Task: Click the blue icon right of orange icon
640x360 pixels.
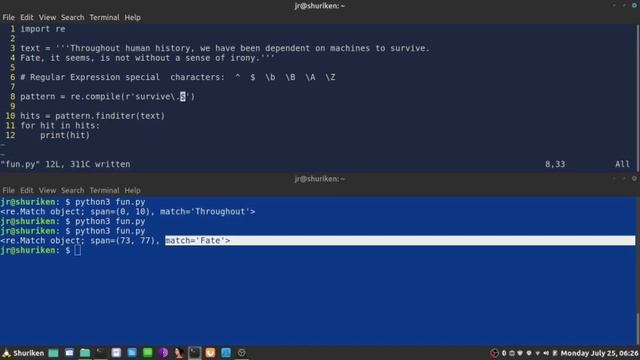Action: click(226, 353)
